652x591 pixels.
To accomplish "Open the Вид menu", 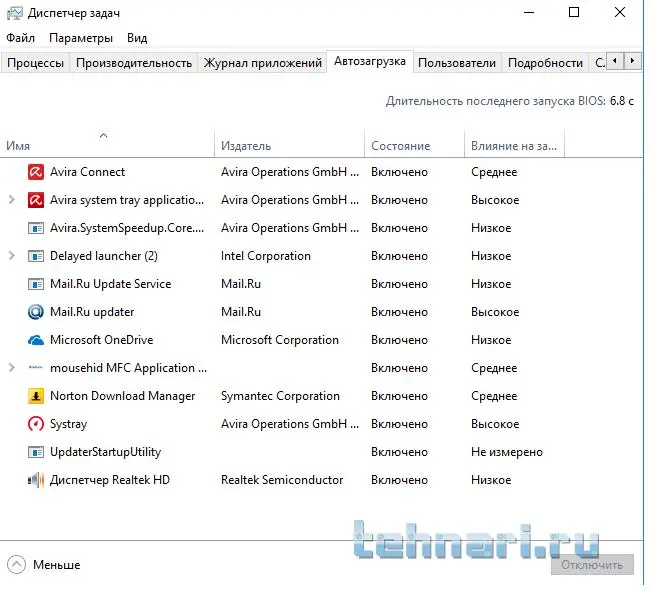I will point(137,38).
